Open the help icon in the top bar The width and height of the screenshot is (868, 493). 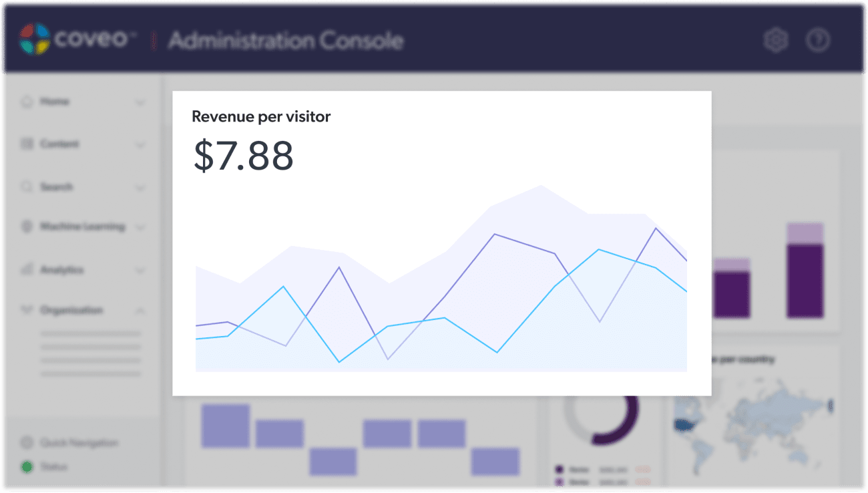[818, 40]
